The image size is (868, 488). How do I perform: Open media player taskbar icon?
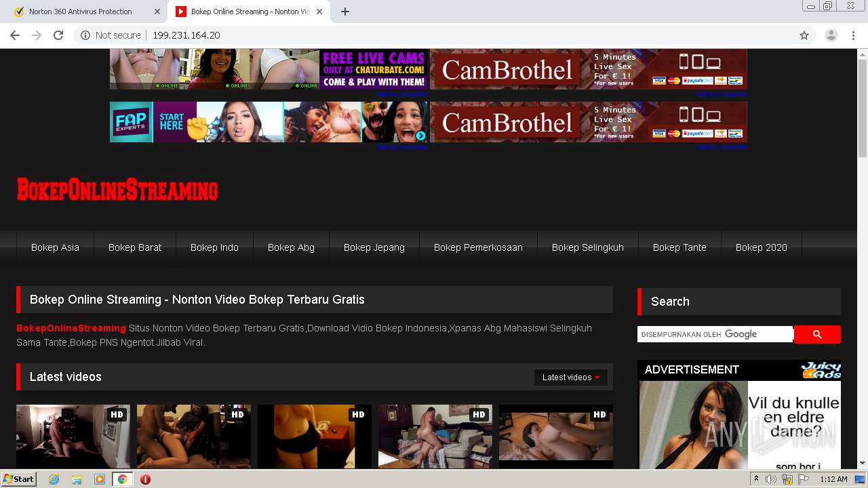tap(100, 479)
